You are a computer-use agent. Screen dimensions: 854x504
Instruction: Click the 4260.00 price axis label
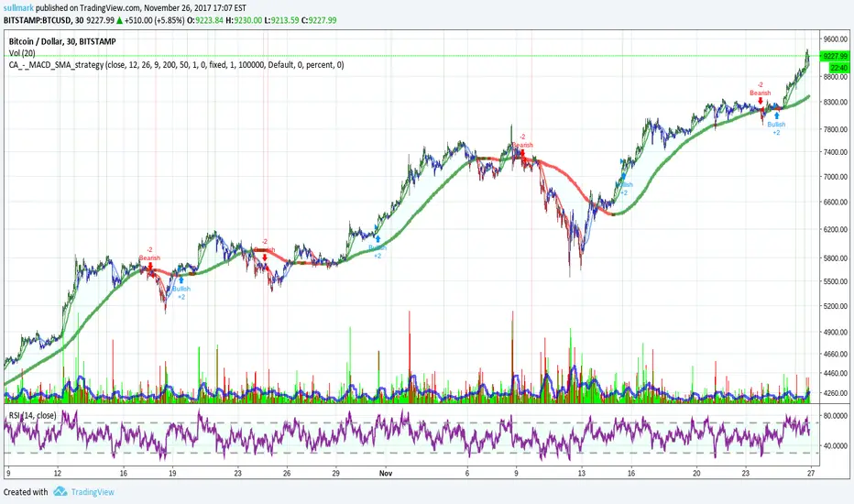836,393
